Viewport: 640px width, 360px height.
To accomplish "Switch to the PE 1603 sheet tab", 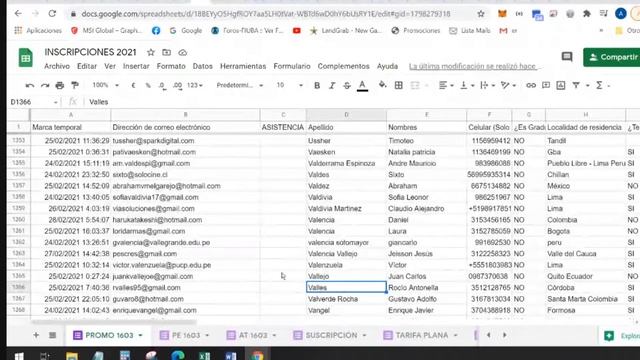I will 184,336.
